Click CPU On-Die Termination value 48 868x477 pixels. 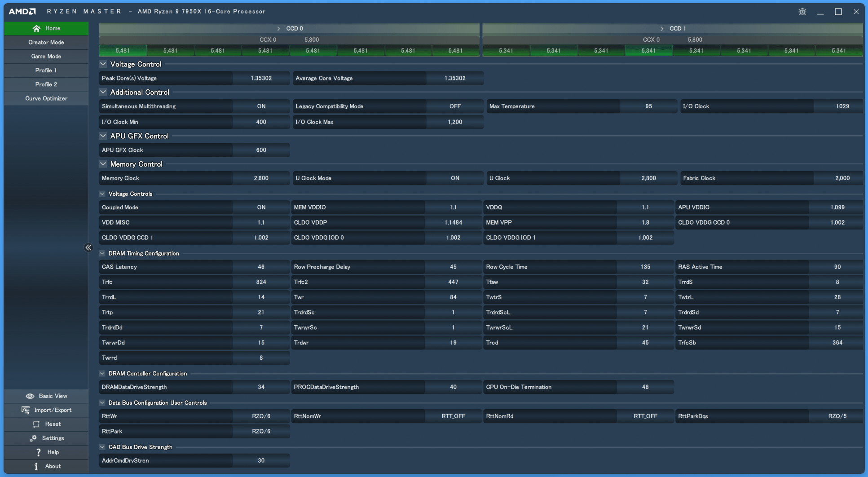(645, 387)
